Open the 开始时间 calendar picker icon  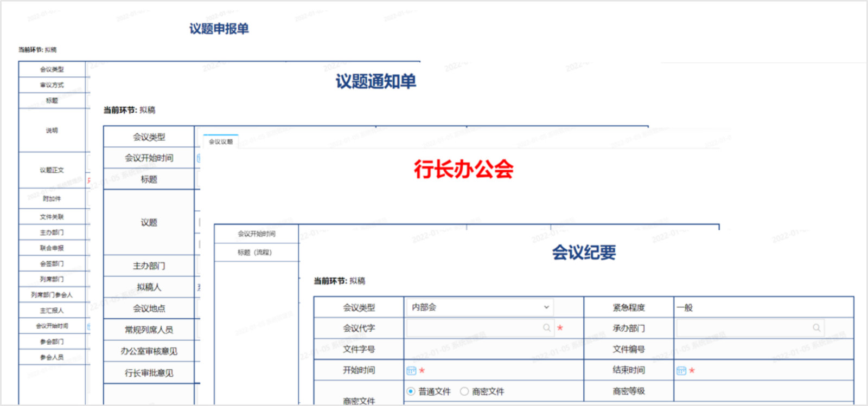coord(411,371)
